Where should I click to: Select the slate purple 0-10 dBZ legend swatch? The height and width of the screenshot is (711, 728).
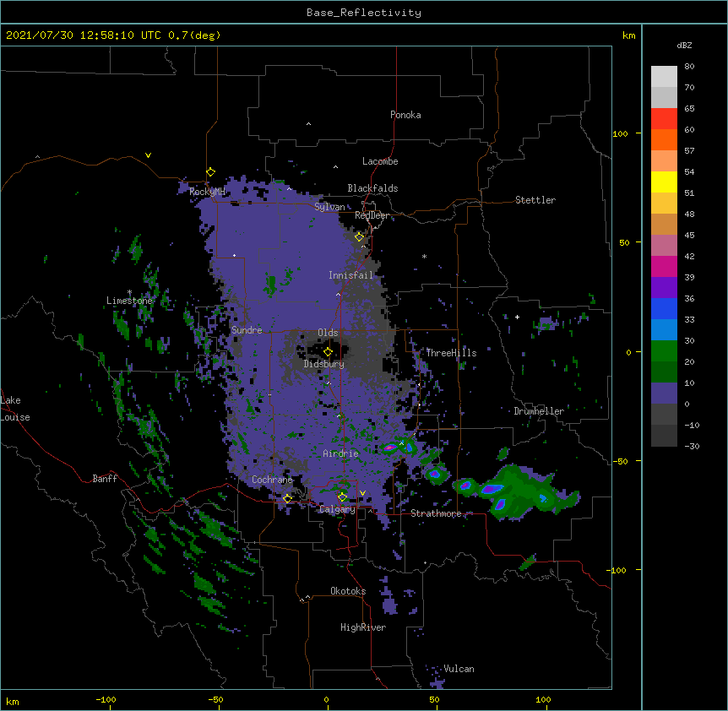pyautogui.click(x=664, y=393)
